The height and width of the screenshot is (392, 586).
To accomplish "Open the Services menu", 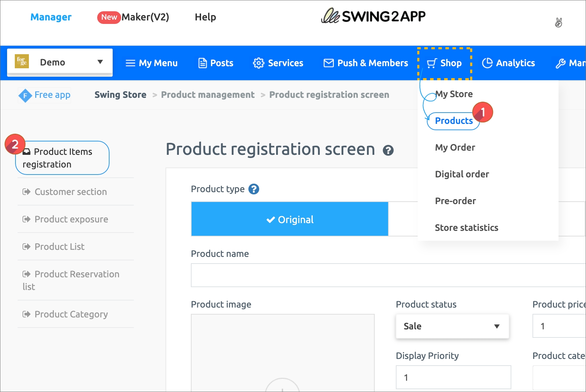I will (x=278, y=63).
